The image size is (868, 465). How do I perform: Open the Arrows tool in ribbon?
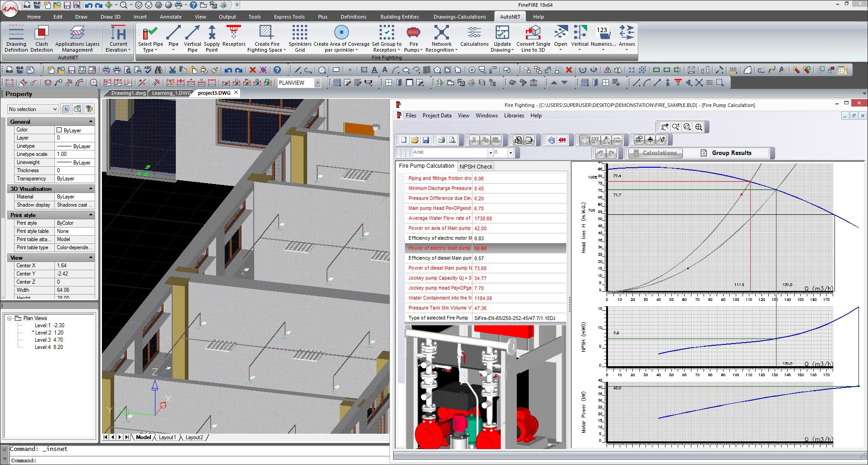tap(627, 39)
